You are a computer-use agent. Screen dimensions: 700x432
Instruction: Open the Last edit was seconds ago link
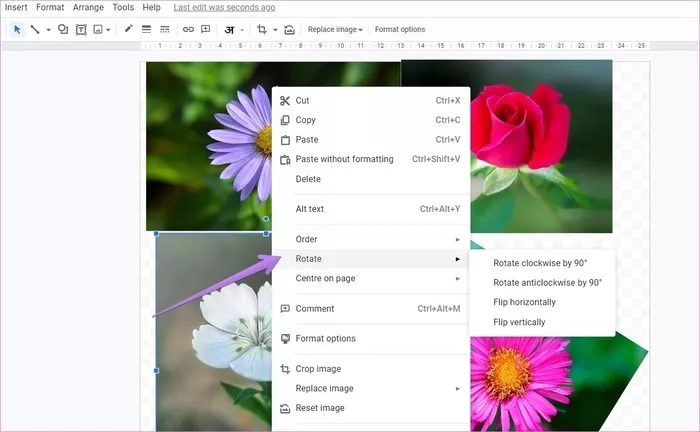tap(224, 8)
